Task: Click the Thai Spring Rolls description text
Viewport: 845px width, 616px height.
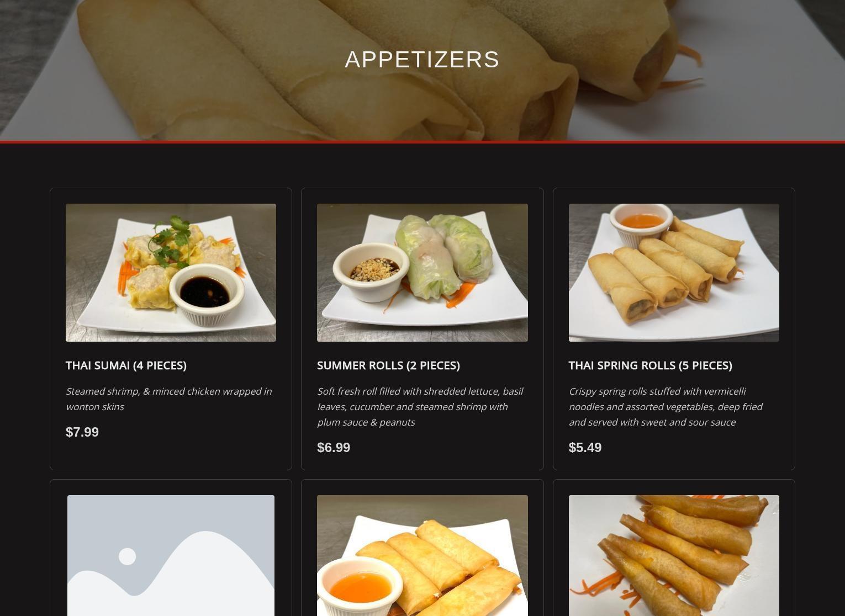Action: (666, 407)
